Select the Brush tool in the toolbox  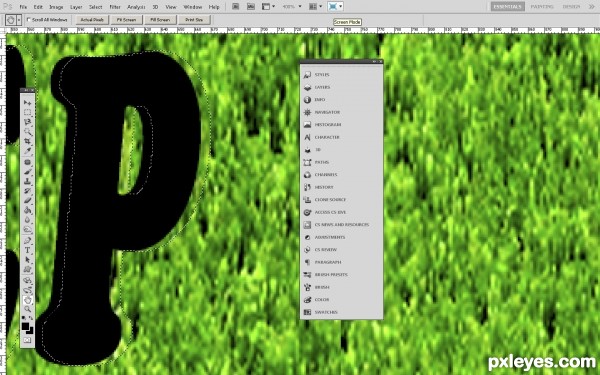[28, 172]
